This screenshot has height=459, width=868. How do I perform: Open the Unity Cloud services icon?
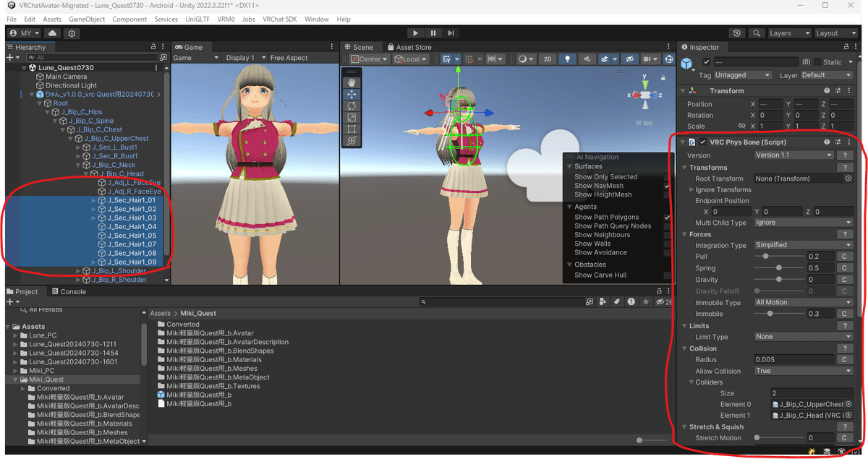(x=52, y=33)
